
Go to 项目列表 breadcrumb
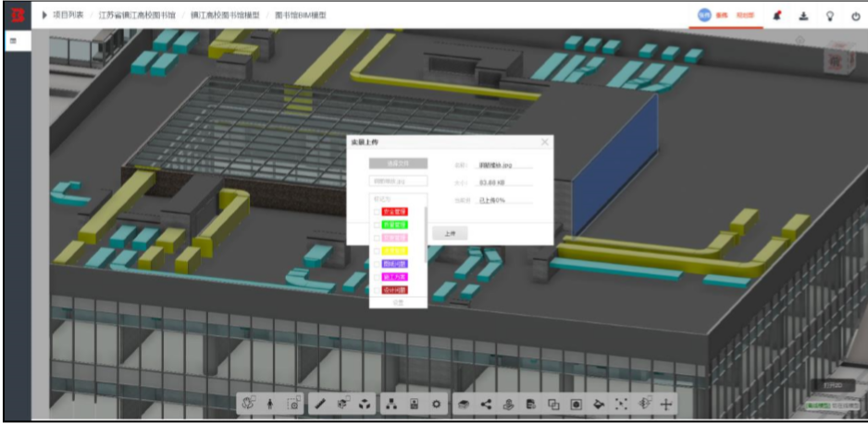tap(68, 16)
